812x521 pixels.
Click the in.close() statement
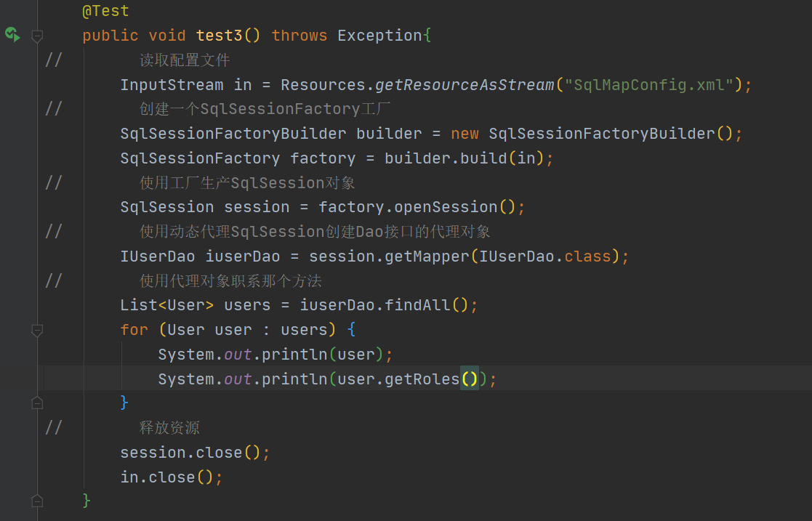(x=172, y=477)
